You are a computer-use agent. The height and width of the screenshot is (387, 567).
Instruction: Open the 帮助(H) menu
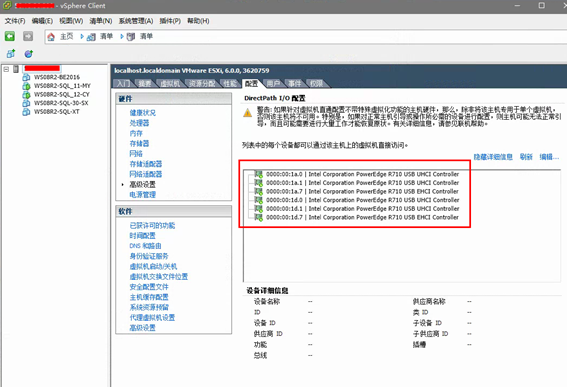(x=198, y=21)
